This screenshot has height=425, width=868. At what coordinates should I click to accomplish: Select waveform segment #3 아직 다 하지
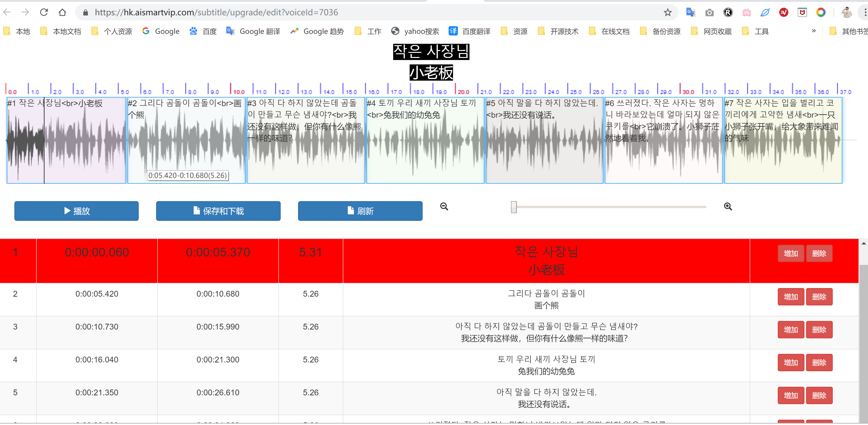[x=306, y=140]
